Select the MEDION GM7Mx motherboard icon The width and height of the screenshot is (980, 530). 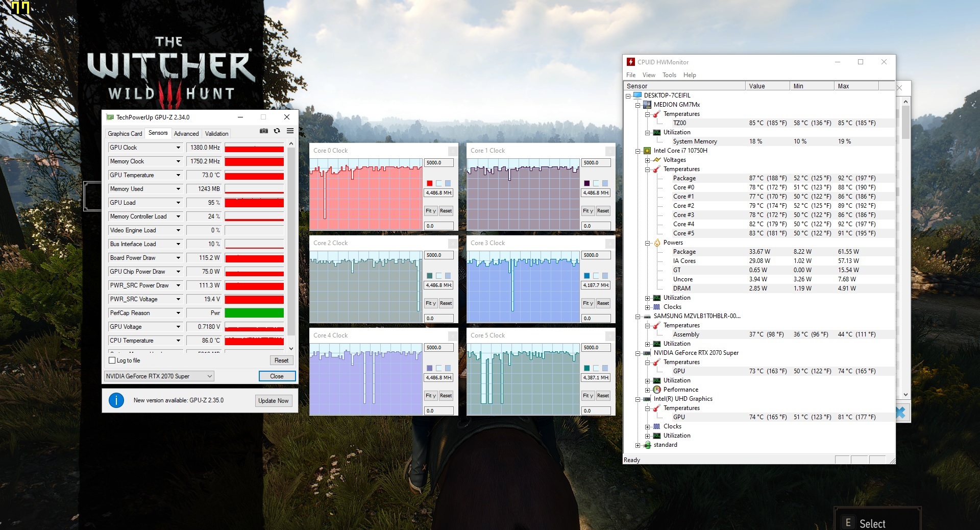(647, 105)
